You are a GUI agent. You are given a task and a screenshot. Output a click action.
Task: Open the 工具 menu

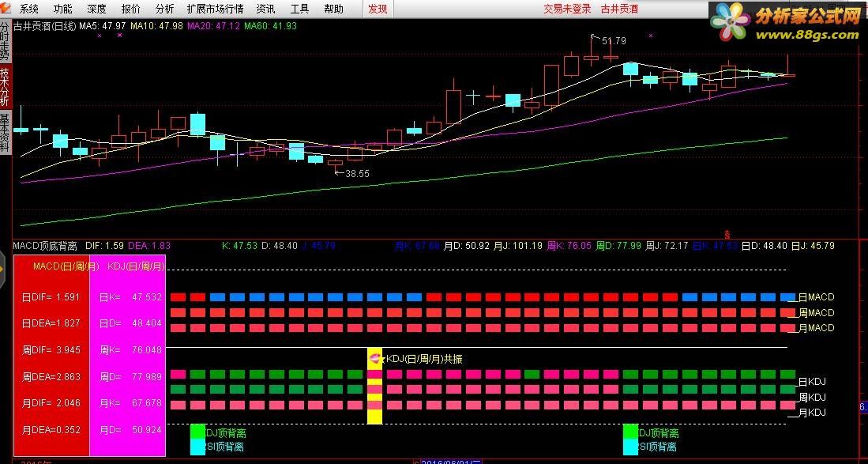(x=299, y=9)
